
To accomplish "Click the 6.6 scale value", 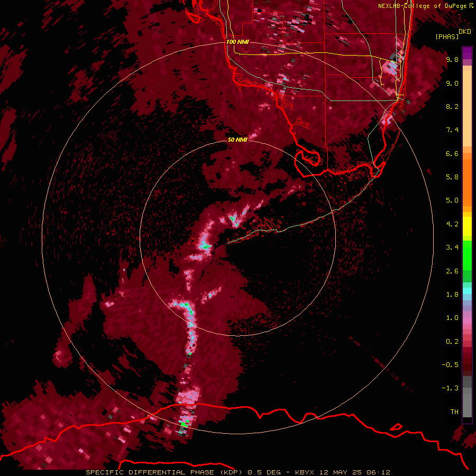I will (452, 153).
